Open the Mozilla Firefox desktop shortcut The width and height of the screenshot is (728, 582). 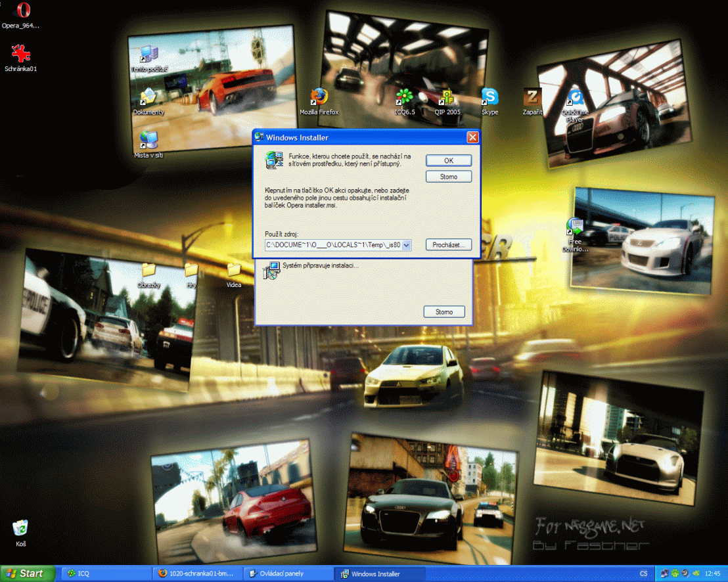click(319, 97)
